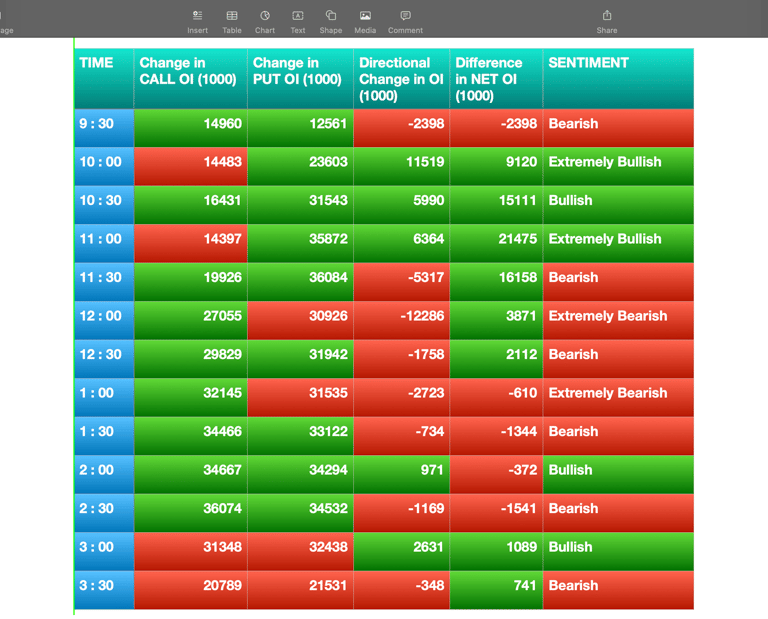Screen dimensions: 768x619
Task: Select call OI cell 19926
Action: (191, 282)
